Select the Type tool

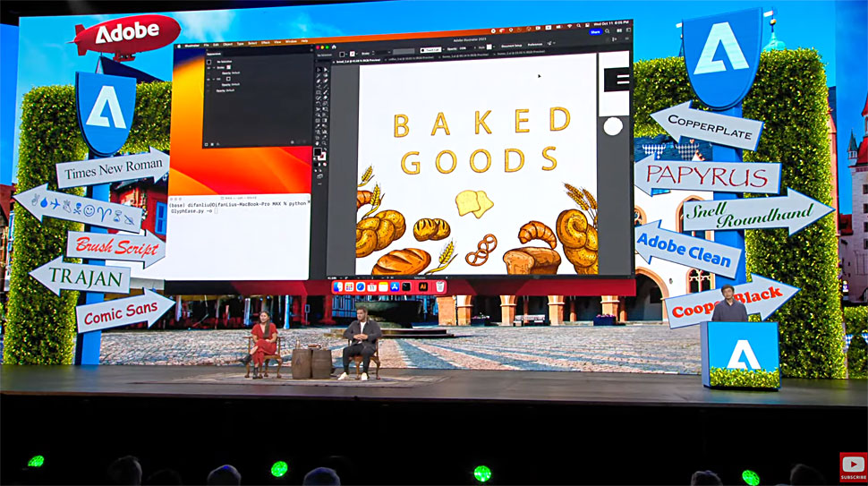(319, 86)
